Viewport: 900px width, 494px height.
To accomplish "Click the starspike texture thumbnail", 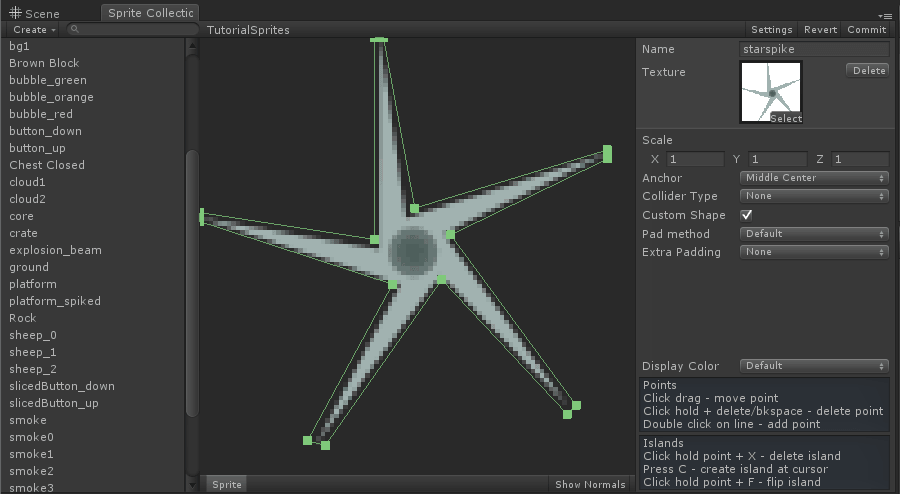I will point(771,92).
